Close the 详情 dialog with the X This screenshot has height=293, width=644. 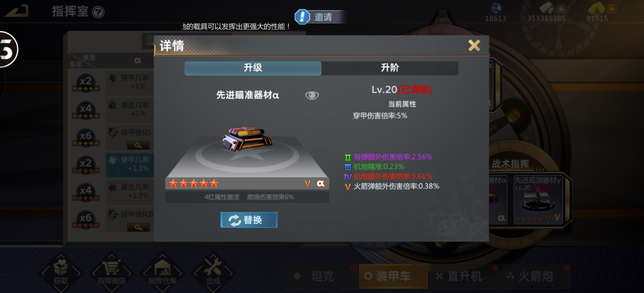474,45
